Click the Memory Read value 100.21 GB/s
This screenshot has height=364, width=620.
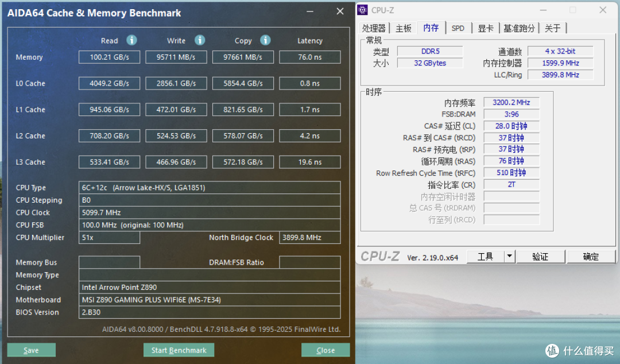pos(109,57)
